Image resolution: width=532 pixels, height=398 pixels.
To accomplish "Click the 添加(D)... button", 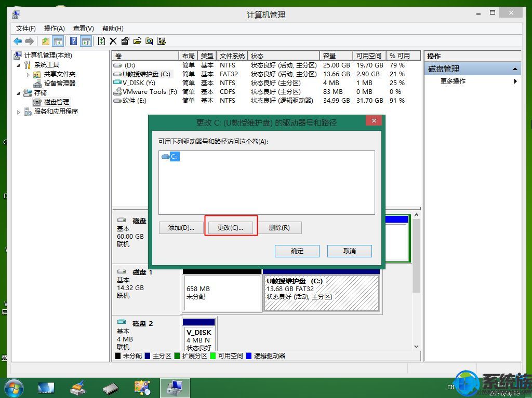I will [181, 227].
